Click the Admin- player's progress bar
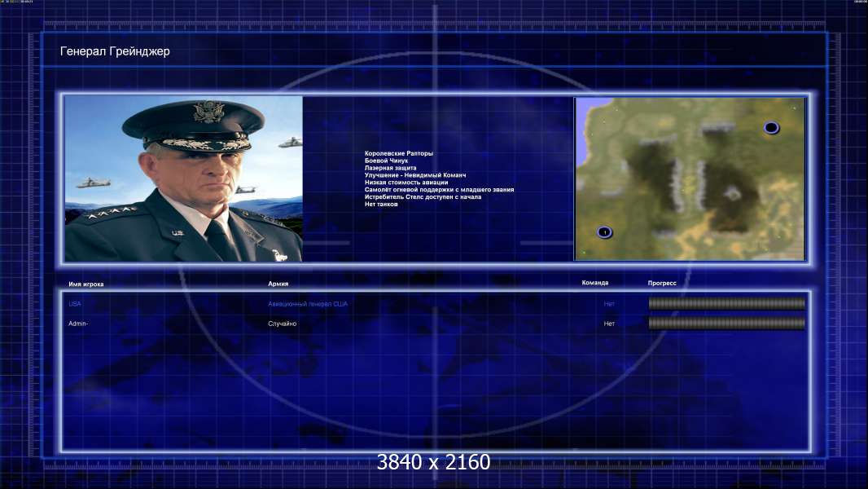Screen dimensions: 868x489 tap(726, 324)
